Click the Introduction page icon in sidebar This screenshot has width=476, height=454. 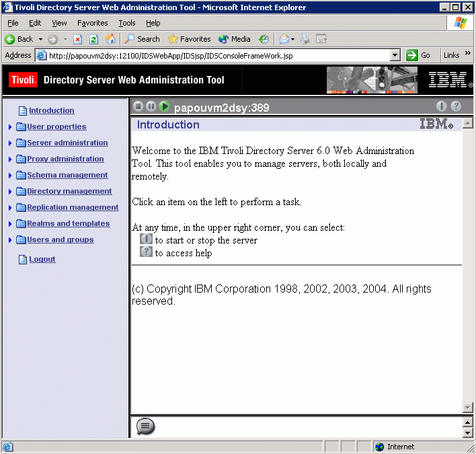tap(23, 111)
